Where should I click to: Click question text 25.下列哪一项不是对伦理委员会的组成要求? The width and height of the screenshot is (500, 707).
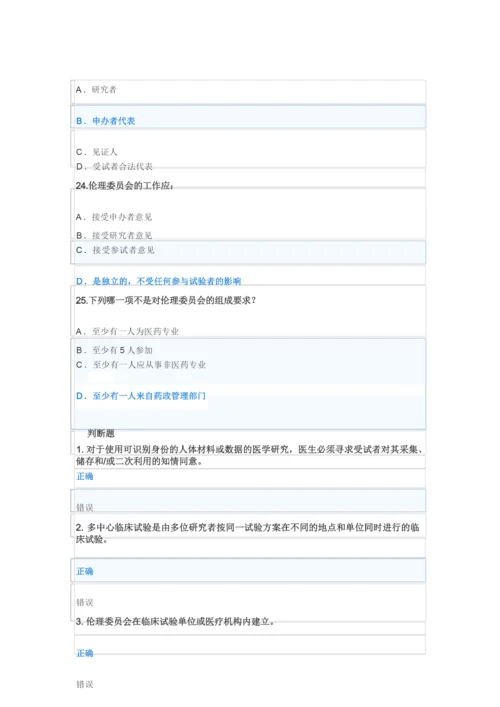click(x=166, y=300)
